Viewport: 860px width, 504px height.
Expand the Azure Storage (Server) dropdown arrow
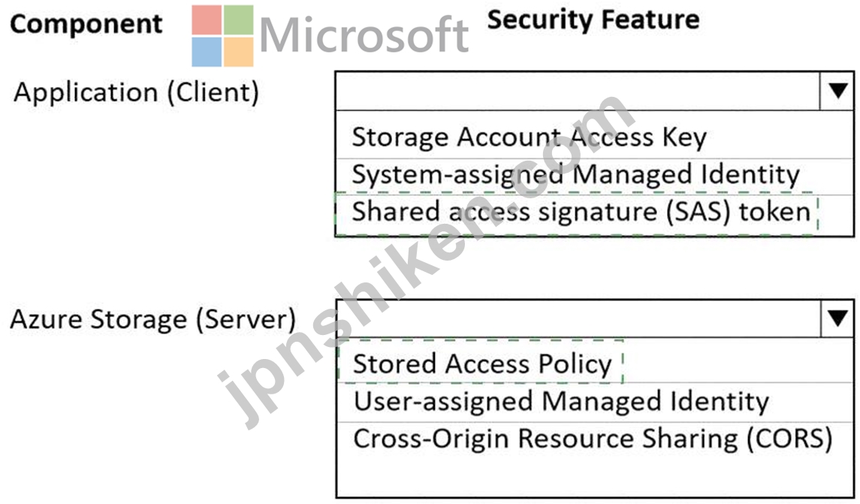tap(837, 318)
